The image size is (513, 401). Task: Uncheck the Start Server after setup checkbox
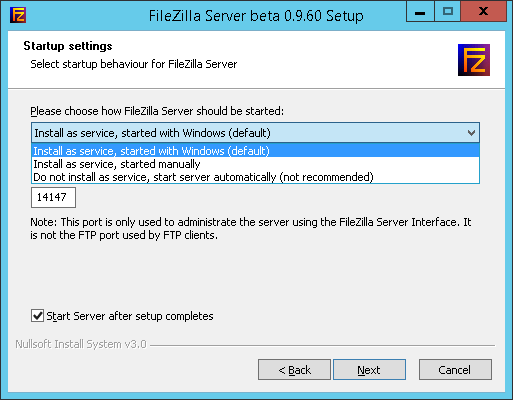click(37, 316)
